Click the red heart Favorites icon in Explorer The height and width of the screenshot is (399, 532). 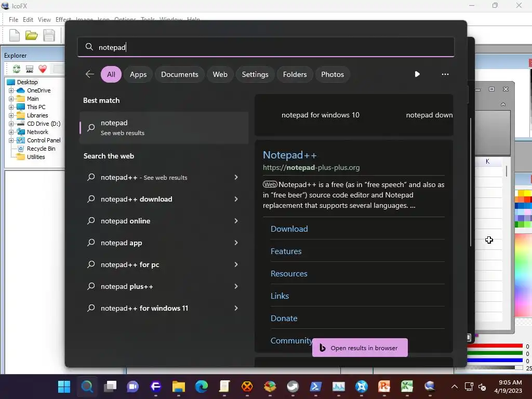tap(43, 69)
